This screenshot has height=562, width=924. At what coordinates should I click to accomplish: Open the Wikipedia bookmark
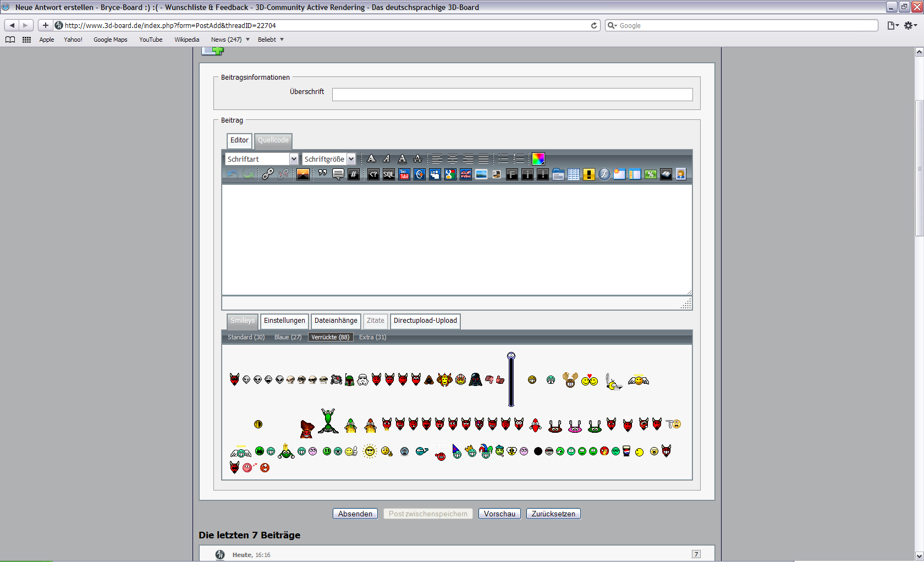point(187,40)
